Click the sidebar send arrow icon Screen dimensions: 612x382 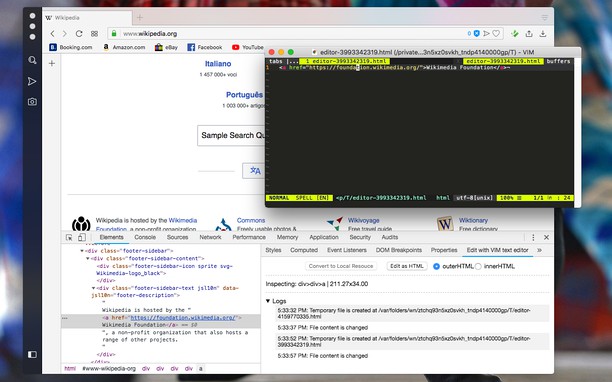pyautogui.click(x=32, y=81)
